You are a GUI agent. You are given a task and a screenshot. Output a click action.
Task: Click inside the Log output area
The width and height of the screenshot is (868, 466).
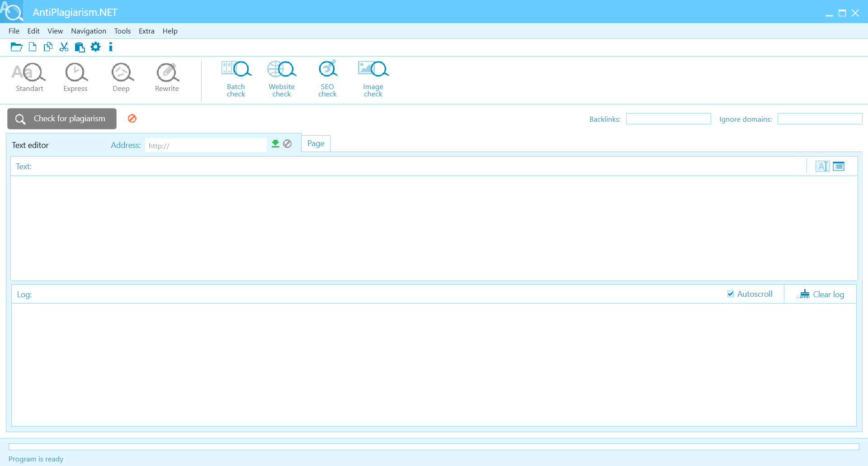pyautogui.click(x=434, y=365)
